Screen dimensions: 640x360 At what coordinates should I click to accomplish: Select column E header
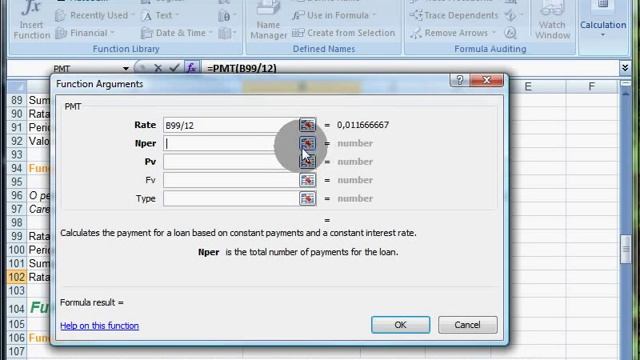coord(528,87)
